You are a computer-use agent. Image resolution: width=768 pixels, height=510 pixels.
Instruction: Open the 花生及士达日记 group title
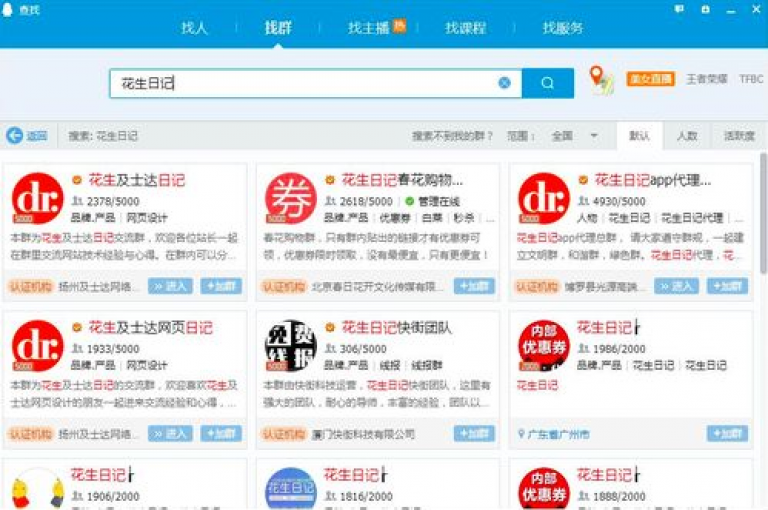(137, 180)
